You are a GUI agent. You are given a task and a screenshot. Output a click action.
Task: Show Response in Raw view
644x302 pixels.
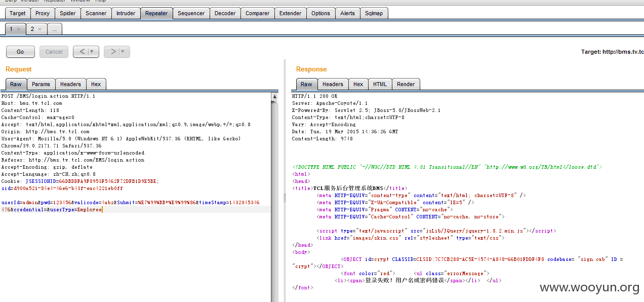(307, 84)
